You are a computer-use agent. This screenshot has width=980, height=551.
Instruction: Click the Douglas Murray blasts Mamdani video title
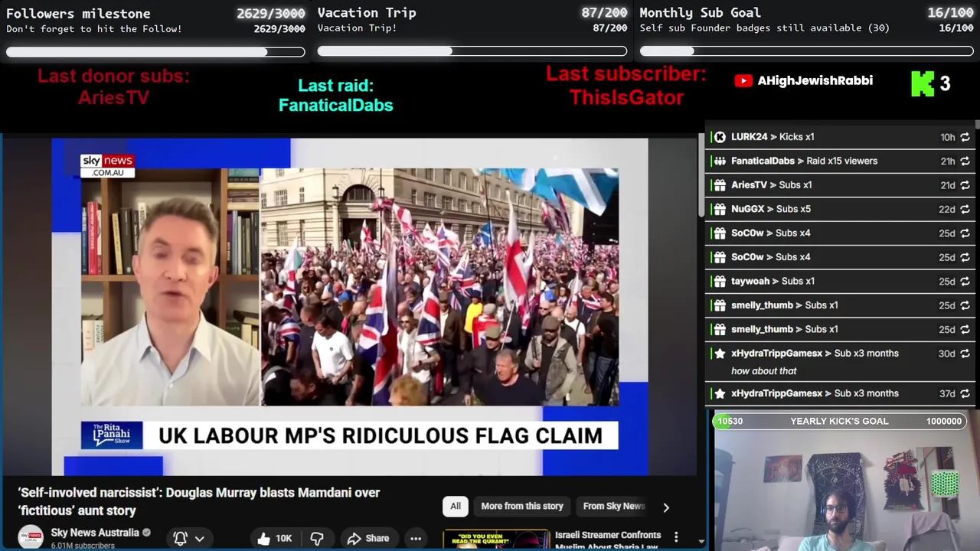coord(199,501)
